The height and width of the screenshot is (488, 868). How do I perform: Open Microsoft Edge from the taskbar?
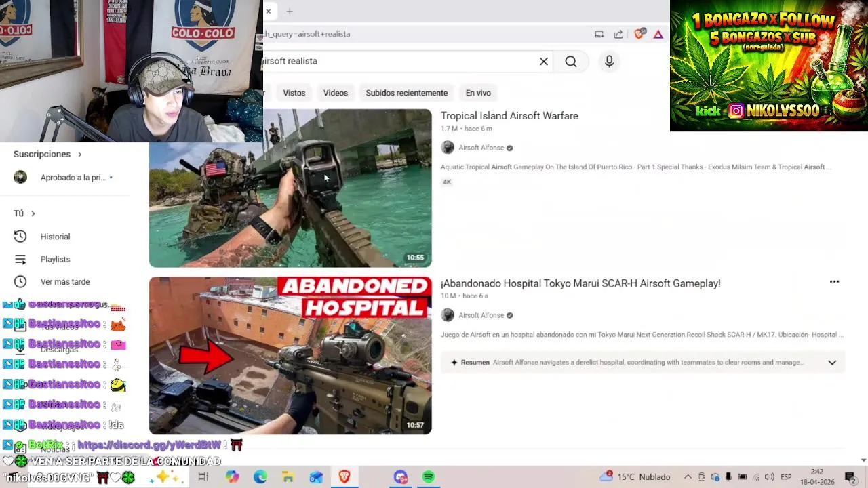260,477
